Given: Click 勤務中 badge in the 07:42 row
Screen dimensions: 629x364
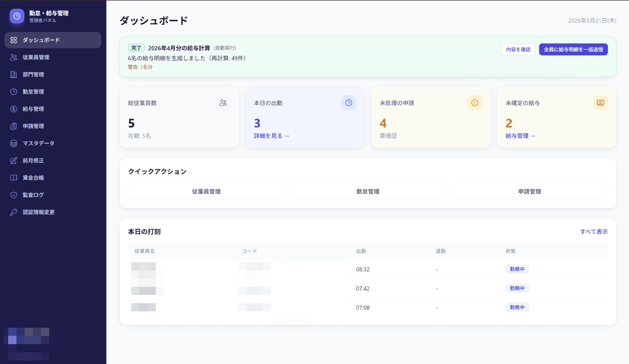Looking at the screenshot, I should [x=517, y=288].
